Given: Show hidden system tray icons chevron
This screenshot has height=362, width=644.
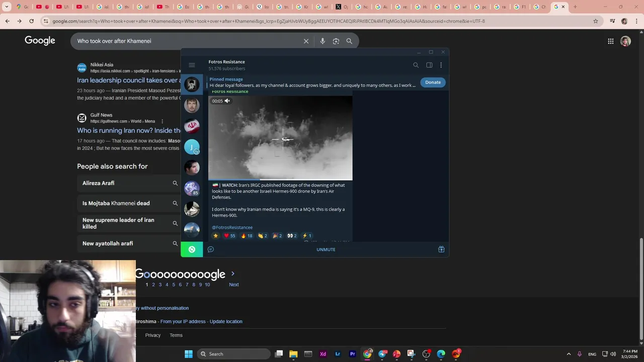Looking at the screenshot, I should (569, 354).
